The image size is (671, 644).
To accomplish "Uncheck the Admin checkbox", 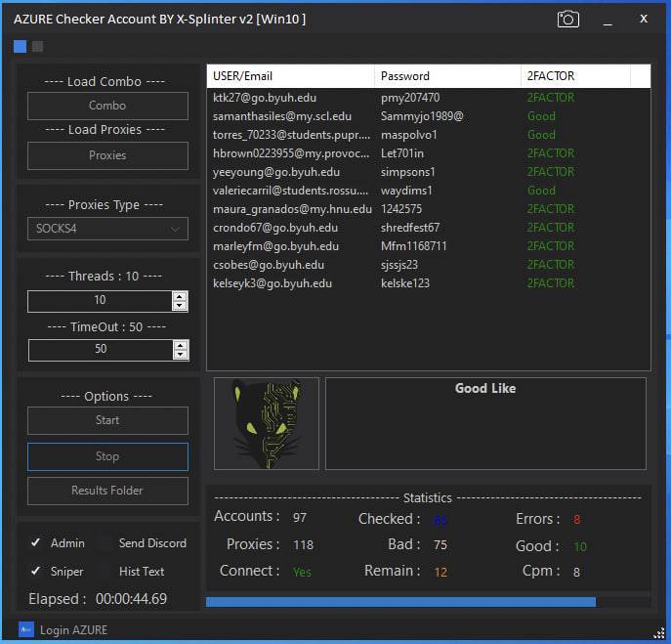I will coord(36,543).
